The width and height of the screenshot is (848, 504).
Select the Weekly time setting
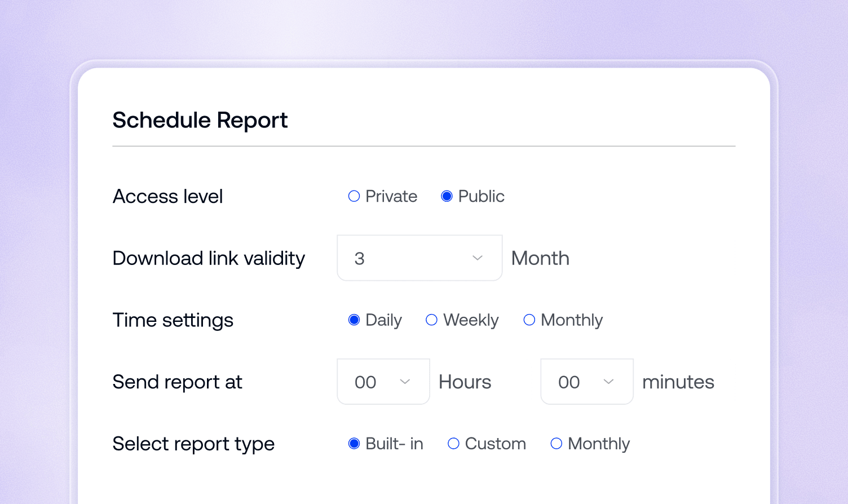(431, 320)
